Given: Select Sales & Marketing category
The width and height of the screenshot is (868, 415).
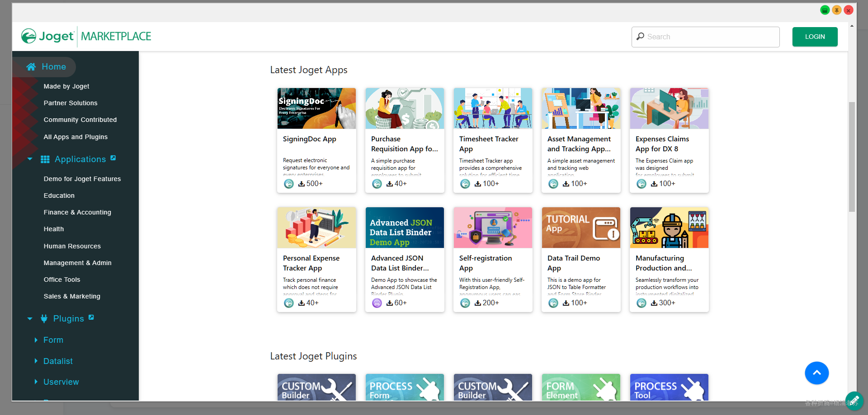Looking at the screenshot, I should click(x=72, y=296).
